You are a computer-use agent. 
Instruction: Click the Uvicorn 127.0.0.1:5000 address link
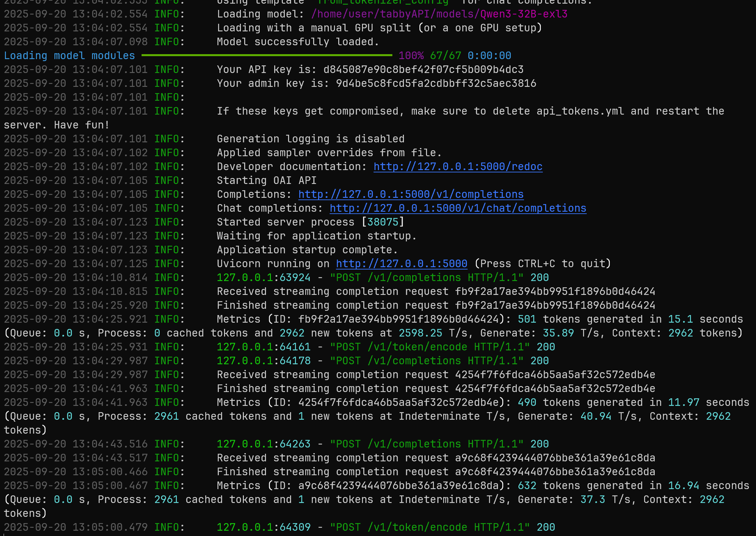pos(401,264)
